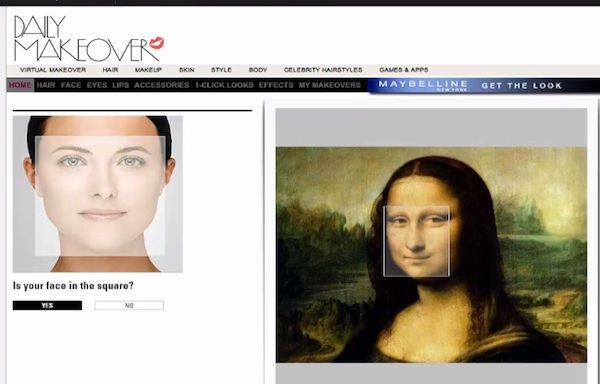Open the Accessories tab
The height and width of the screenshot is (384, 600).
click(x=161, y=85)
